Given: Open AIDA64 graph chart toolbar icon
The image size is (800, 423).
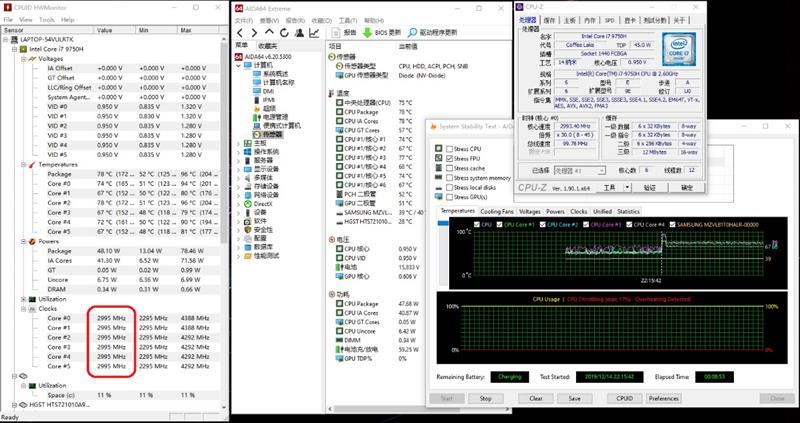Looking at the screenshot, I should point(314,33).
